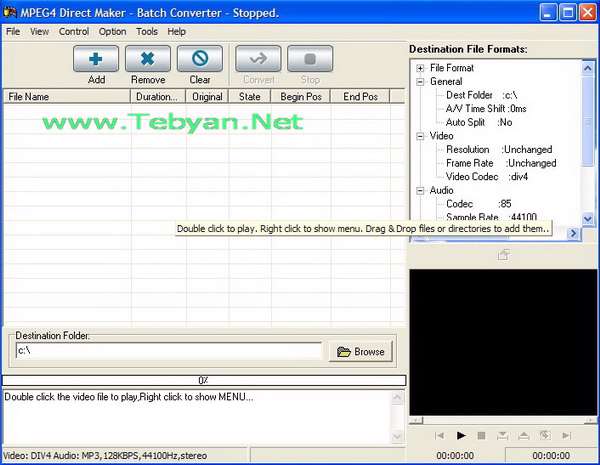Select the Video Codec :div4 item
600x465 pixels.
[487, 177]
